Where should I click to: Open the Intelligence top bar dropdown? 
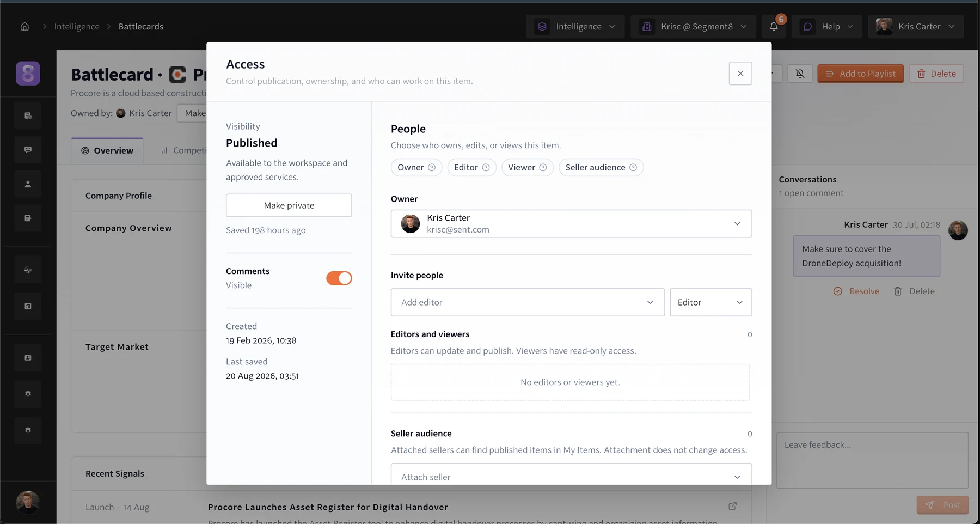(575, 26)
